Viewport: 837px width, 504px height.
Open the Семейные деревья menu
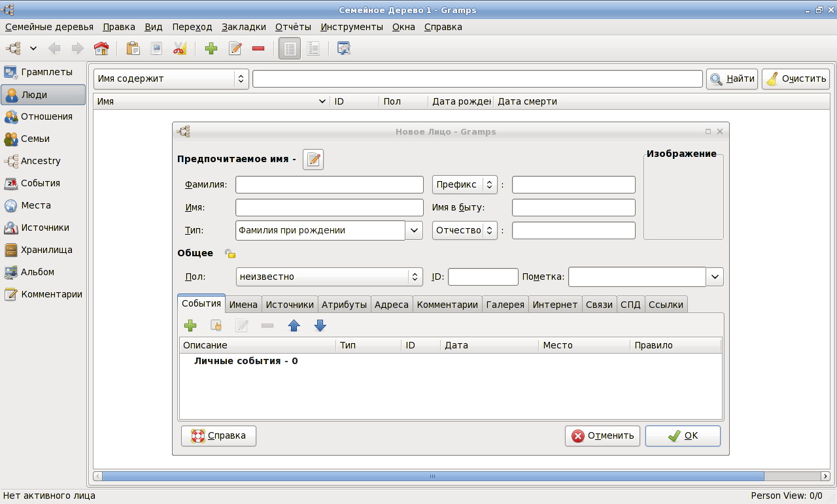click(x=49, y=27)
